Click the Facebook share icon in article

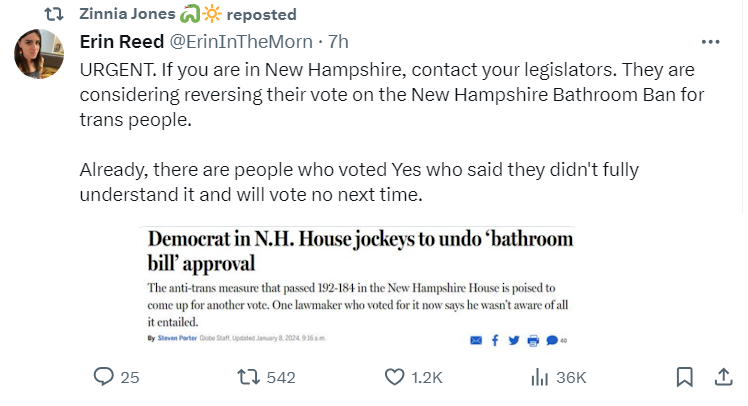click(x=495, y=340)
